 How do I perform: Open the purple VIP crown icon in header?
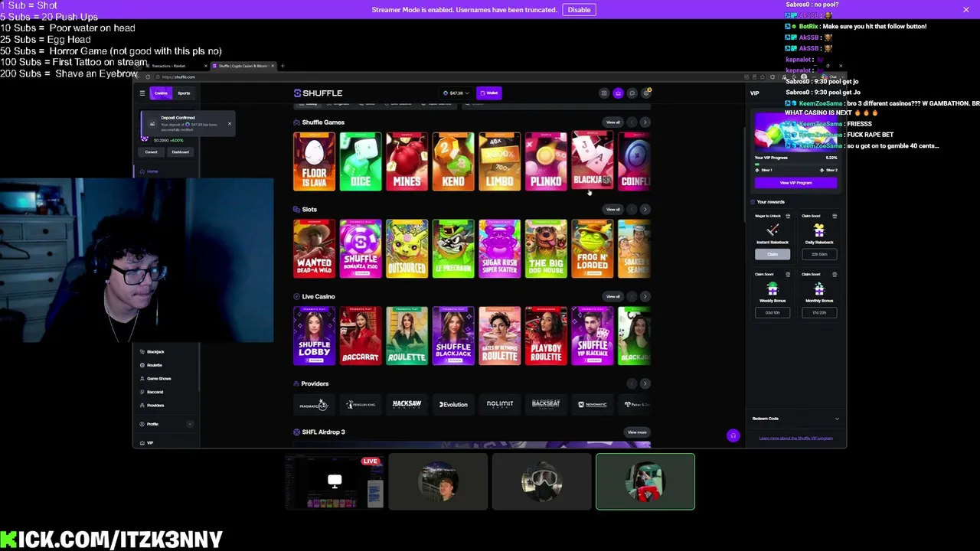pyautogui.click(x=618, y=93)
